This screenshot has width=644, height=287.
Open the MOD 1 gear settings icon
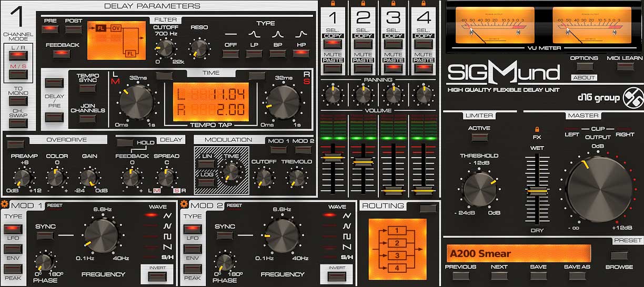pos(5,204)
